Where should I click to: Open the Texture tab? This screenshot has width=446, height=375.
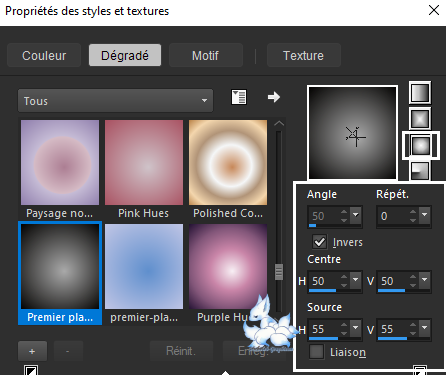click(304, 55)
